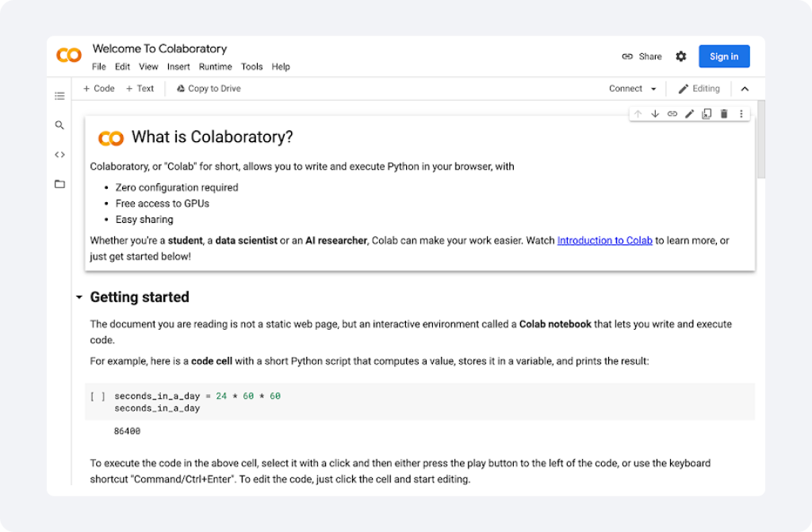
Task: Click the Free access to GPUs bullet
Action: [x=162, y=204]
